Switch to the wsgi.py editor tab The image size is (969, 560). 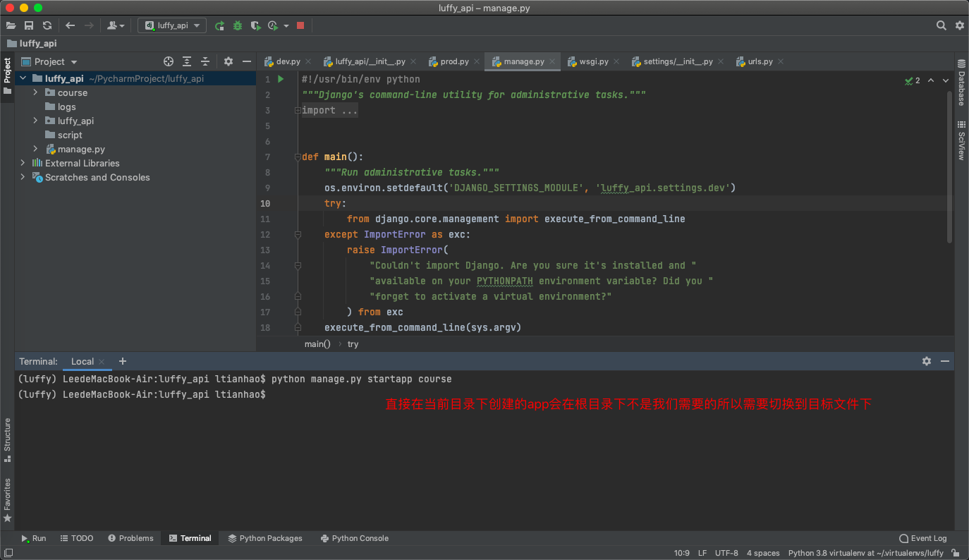(x=593, y=61)
